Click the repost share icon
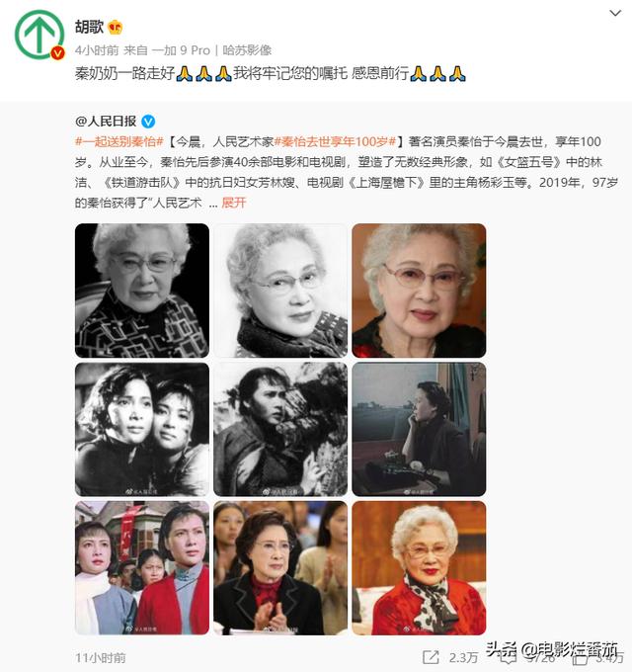 431,657
